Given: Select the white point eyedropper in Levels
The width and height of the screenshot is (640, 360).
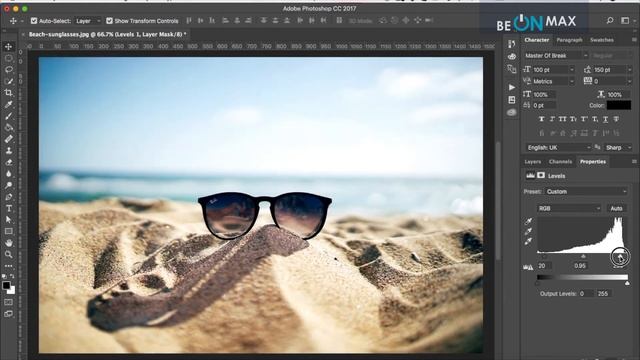Looking at the screenshot, I should 529,242.
